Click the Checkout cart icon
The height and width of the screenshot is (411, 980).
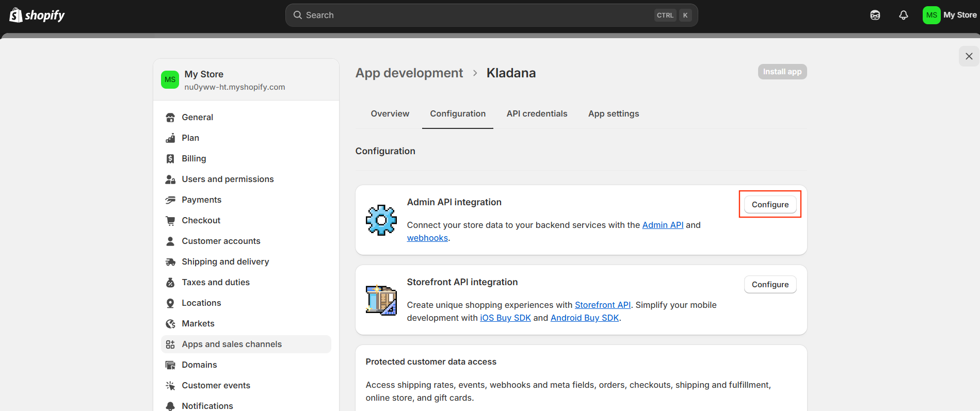point(170,221)
